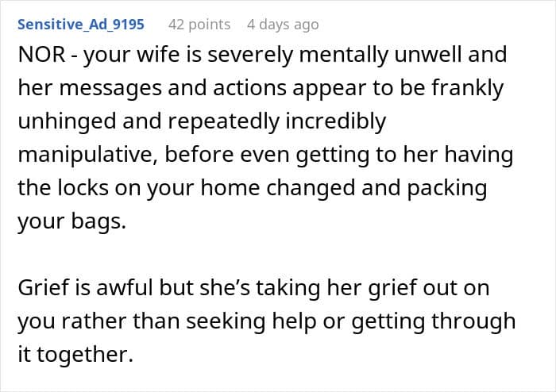
Task: Click the word packing in the comment
Action: 446,188
